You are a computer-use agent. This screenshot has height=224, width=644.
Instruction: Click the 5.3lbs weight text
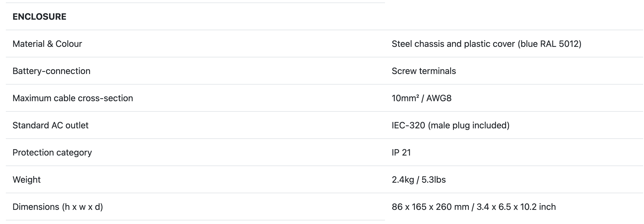point(434,180)
